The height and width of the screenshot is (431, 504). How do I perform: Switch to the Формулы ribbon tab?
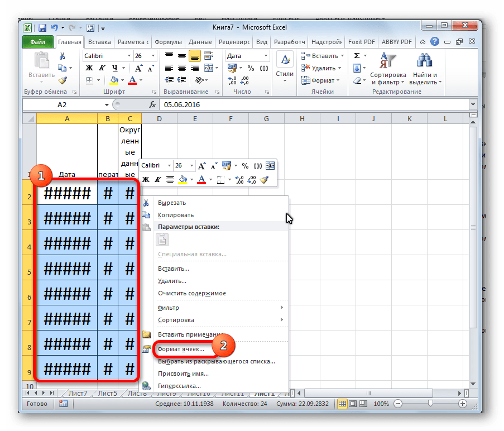coord(168,42)
